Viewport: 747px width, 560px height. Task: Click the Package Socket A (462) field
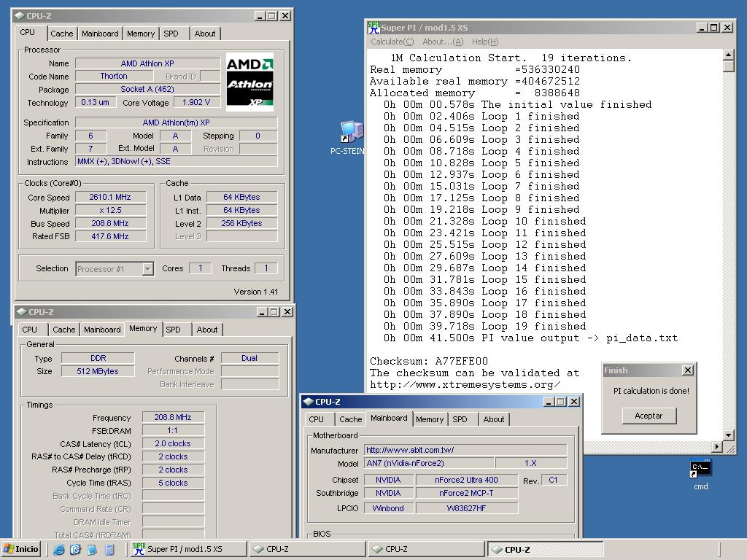pyautogui.click(x=147, y=89)
